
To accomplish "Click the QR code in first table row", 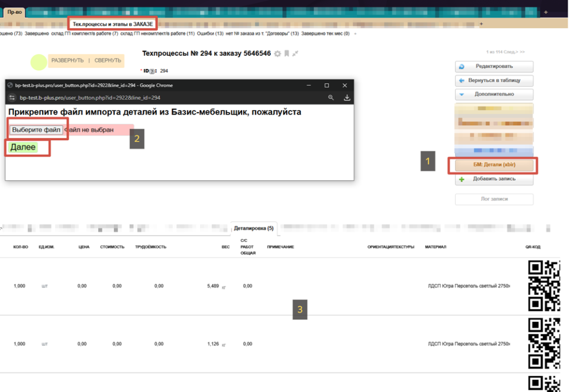I will (x=543, y=286).
